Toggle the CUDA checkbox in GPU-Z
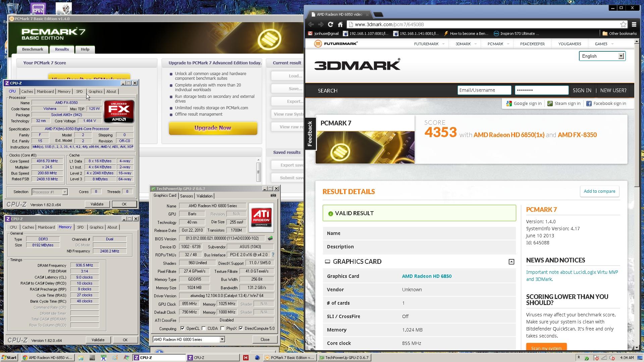 tap(204, 328)
